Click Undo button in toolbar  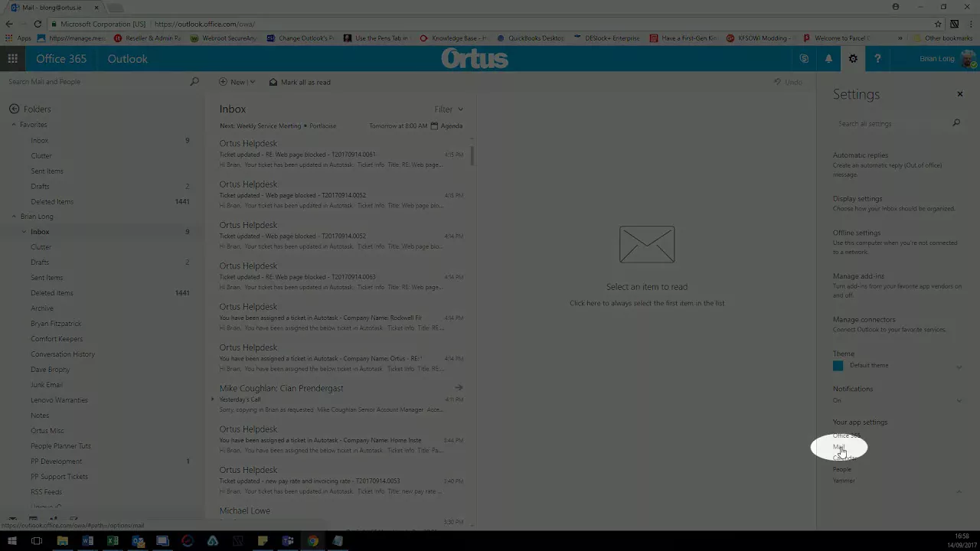click(788, 82)
